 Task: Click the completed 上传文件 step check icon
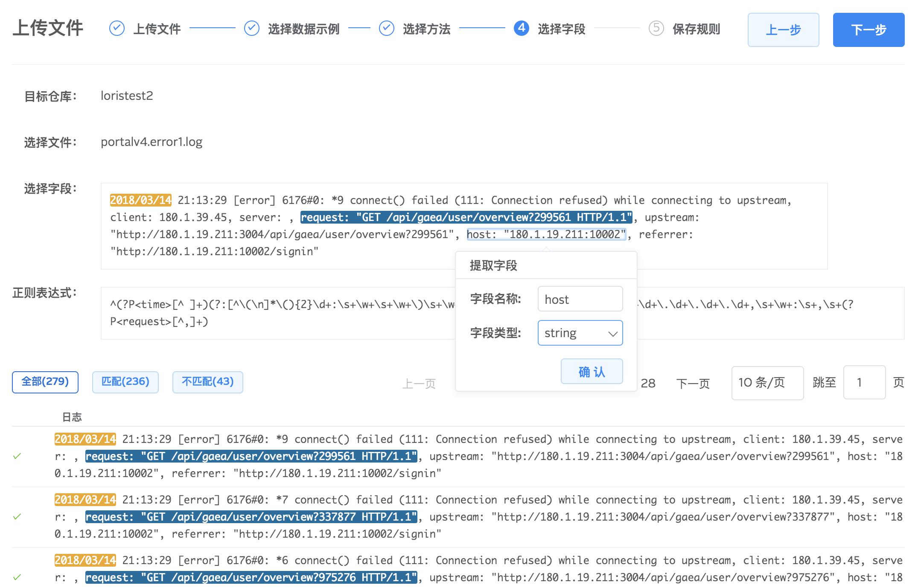(117, 29)
